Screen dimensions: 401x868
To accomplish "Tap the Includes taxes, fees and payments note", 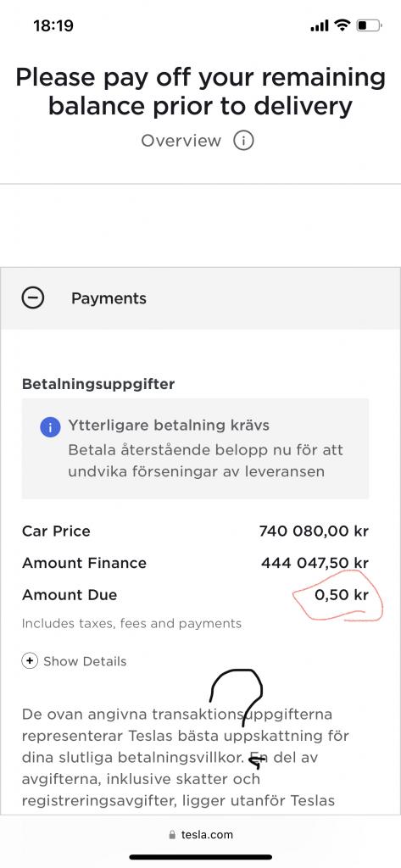I will coord(131,623).
